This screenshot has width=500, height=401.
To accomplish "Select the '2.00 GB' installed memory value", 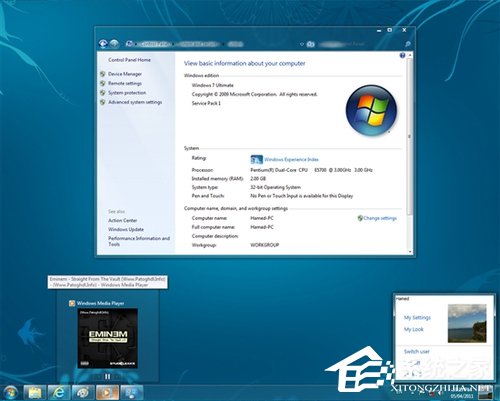I will pyautogui.click(x=258, y=179).
